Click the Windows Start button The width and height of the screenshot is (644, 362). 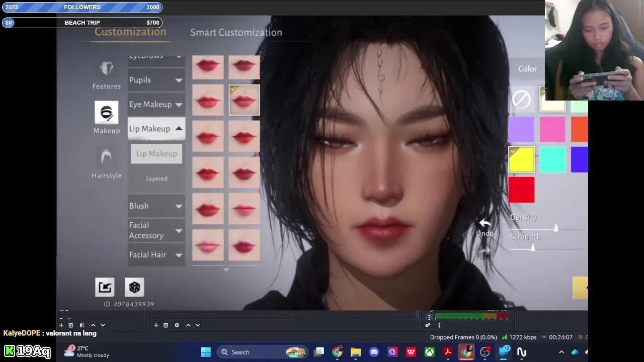pos(206,352)
